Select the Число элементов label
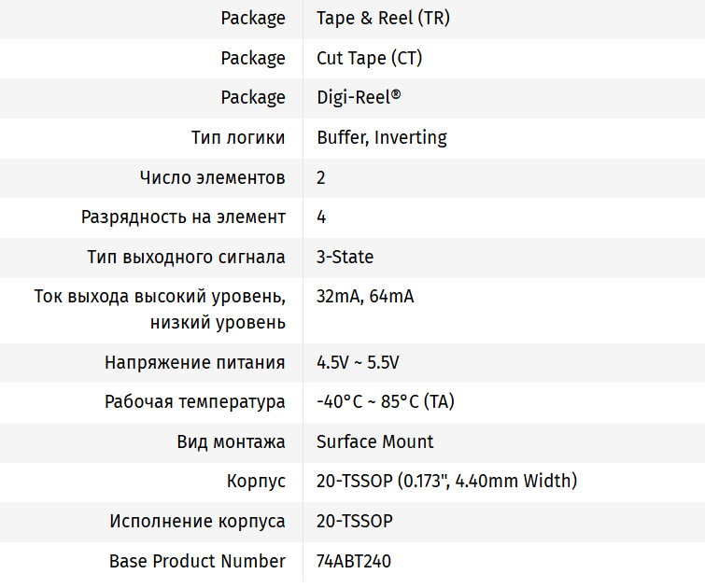Viewport: 705px width, 588px height. click(212, 177)
